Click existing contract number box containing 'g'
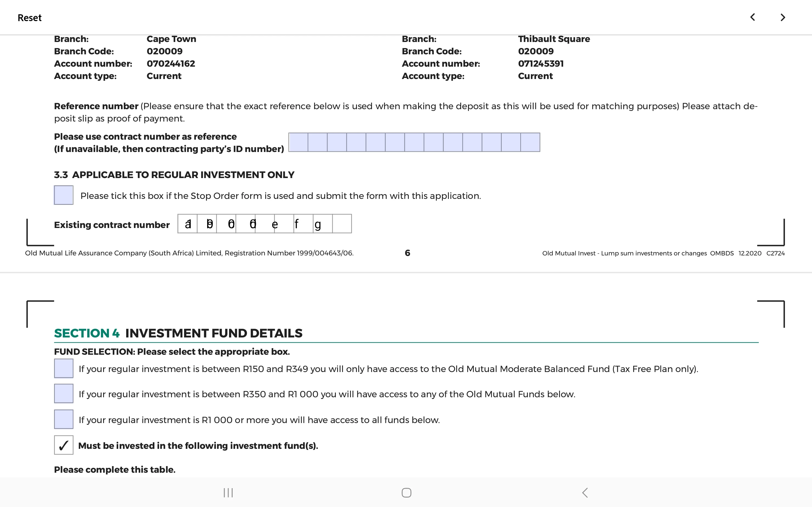812x507 pixels. (x=323, y=224)
